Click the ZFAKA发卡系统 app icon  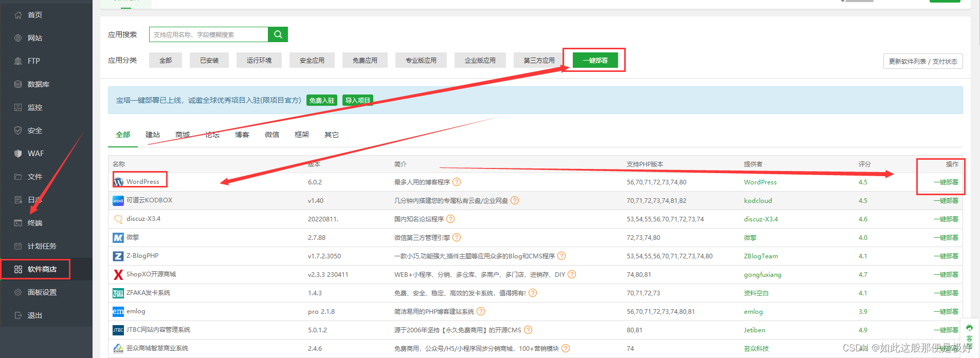tap(118, 293)
